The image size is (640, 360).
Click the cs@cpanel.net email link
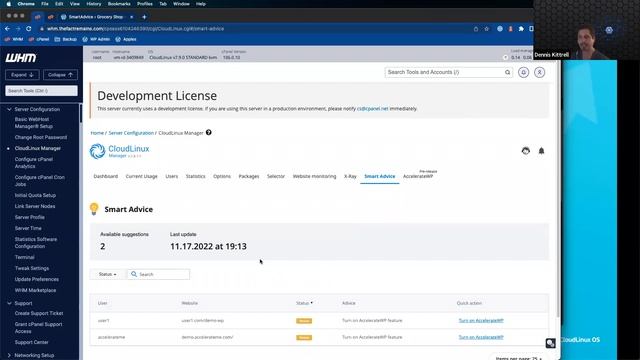(x=372, y=109)
